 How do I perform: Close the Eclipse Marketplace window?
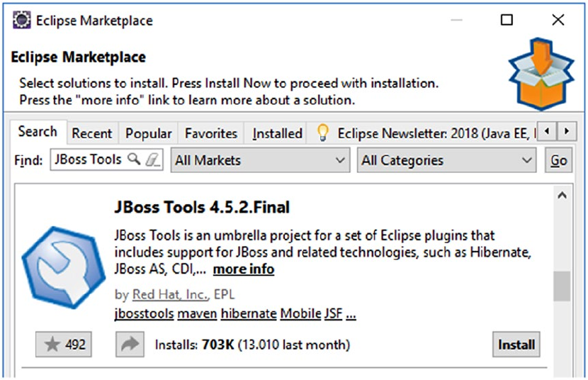pos(558,20)
